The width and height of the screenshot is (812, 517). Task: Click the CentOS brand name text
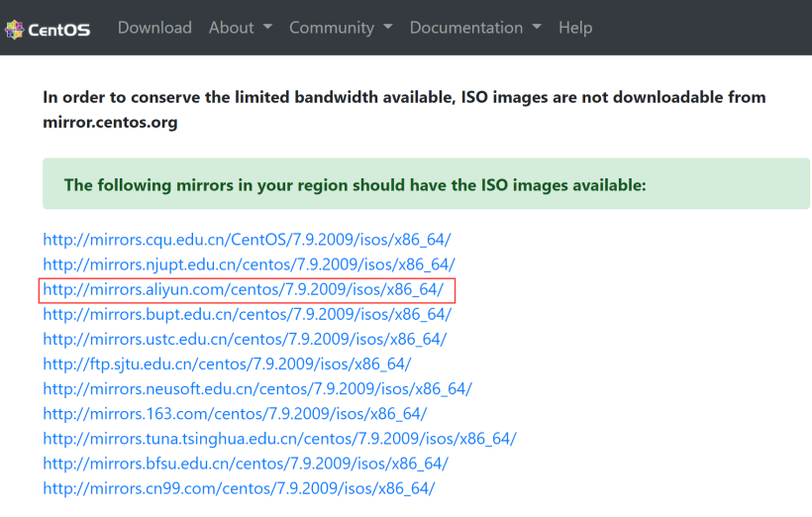pos(59,30)
